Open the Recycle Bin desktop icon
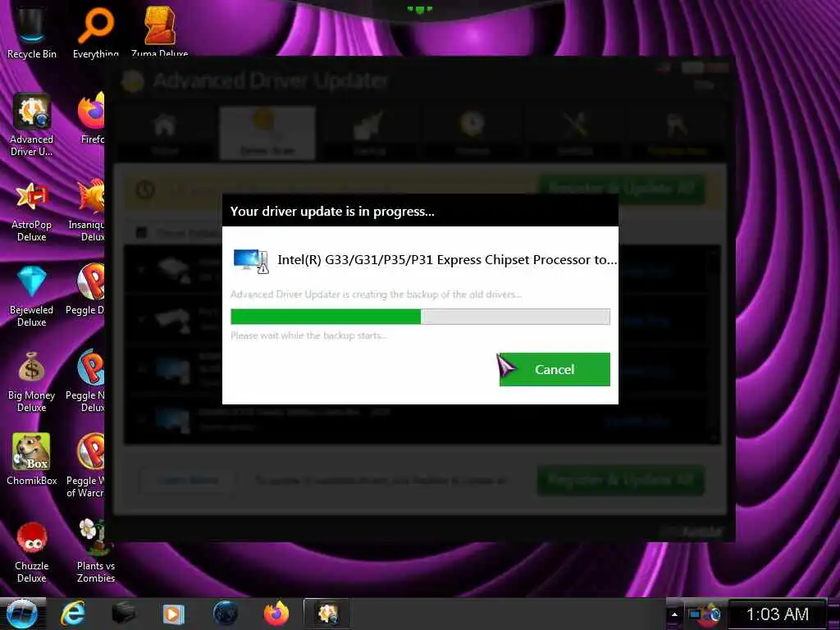This screenshot has width=840, height=630. pos(32,33)
